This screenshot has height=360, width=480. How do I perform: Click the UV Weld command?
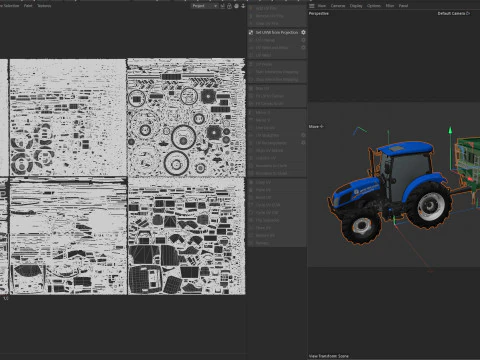click(263, 55)
